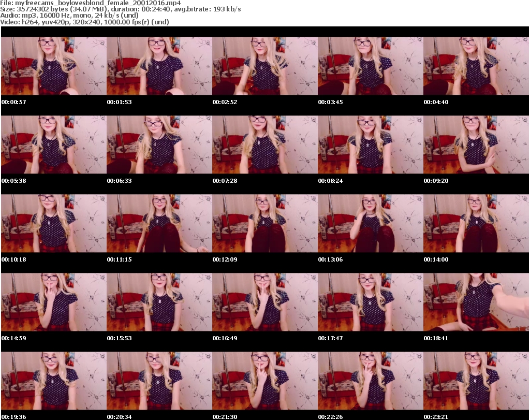This screenshot has height=420, width=530.
Task: Choose the thumbnail frame stamped 00:22:26
Action: click(x=371, y=381)
